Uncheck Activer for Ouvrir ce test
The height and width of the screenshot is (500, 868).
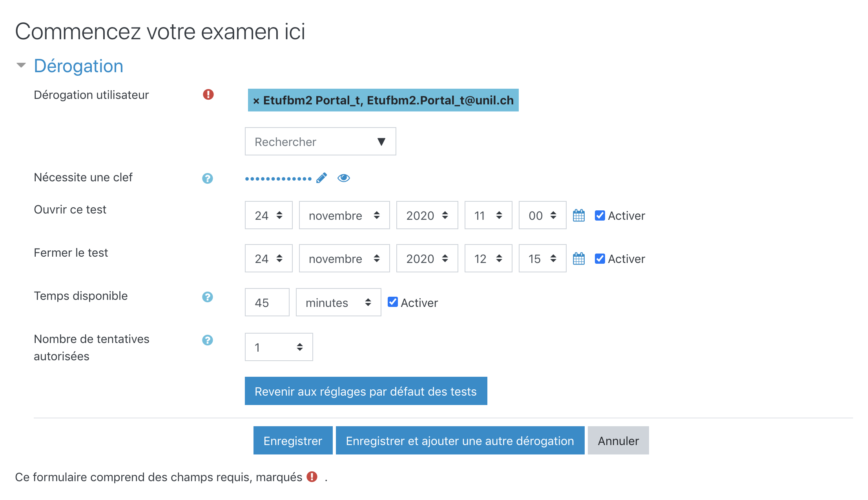coord(600,215)
